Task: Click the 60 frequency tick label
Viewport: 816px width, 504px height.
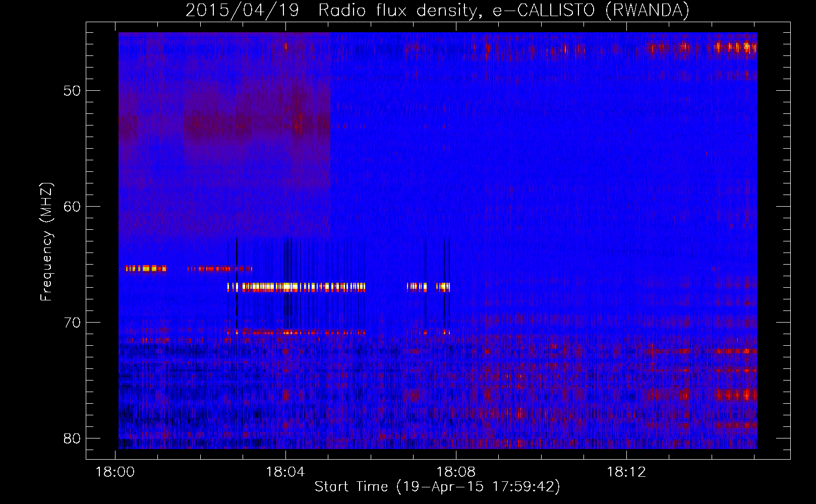Action: (x=72, y=207)
